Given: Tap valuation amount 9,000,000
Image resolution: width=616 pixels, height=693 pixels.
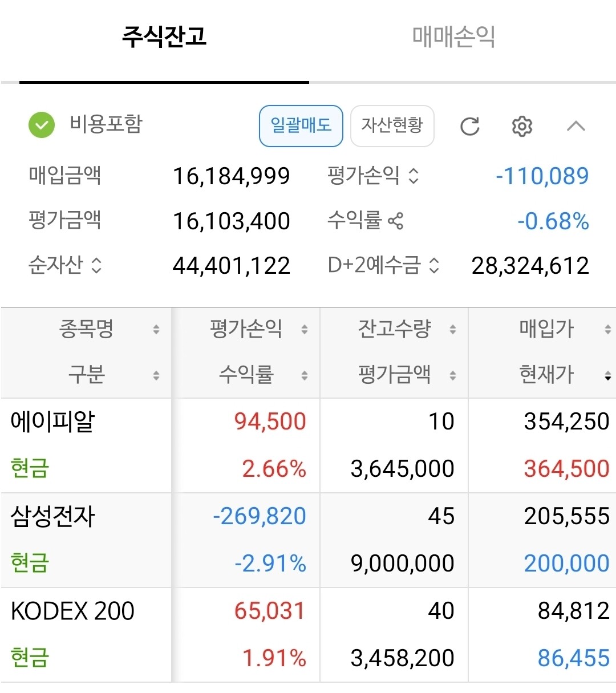Looking at the screenshot, I should [x=403, y=564].
